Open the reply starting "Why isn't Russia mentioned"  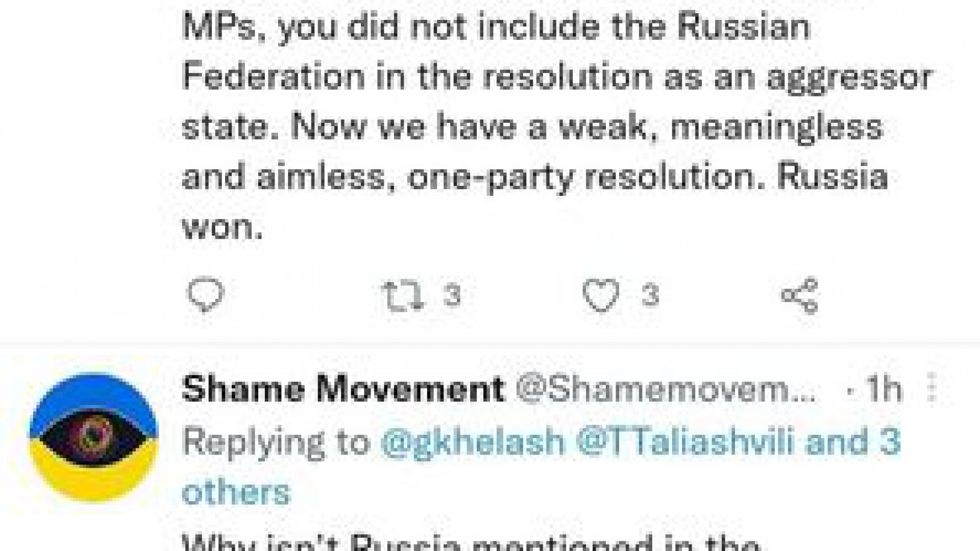pyautogui.click(x=470, y=543)
